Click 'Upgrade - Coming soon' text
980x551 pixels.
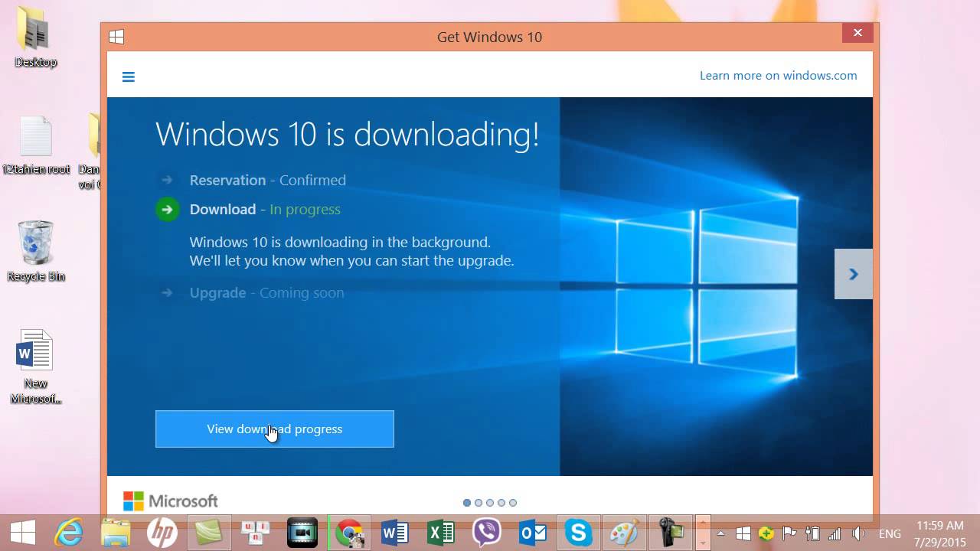click(x=267, y=292)
